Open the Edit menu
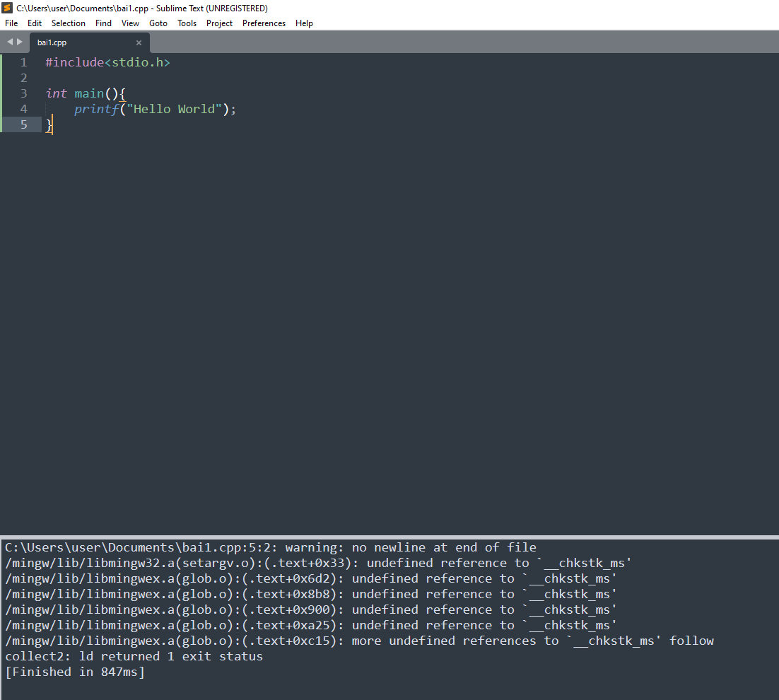The width and height of the screenshot is (779, 700). tap(34, 23)
